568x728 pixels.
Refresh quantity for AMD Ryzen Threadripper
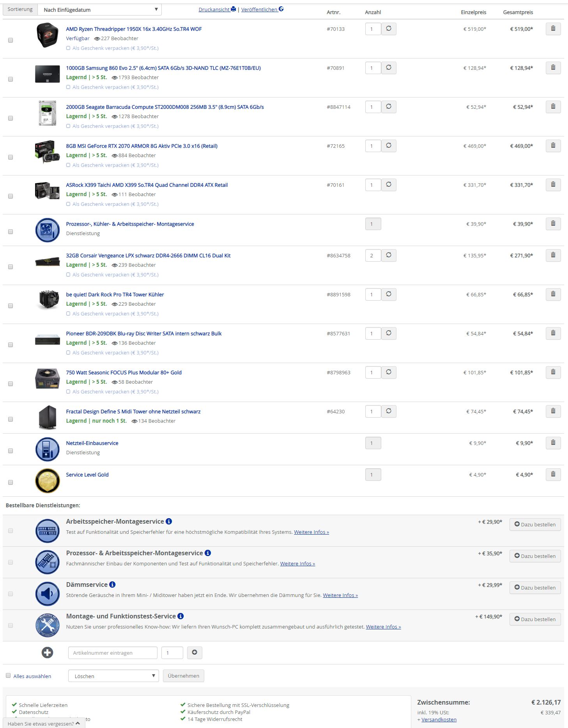pyautogui.click(x=389, y=29)
